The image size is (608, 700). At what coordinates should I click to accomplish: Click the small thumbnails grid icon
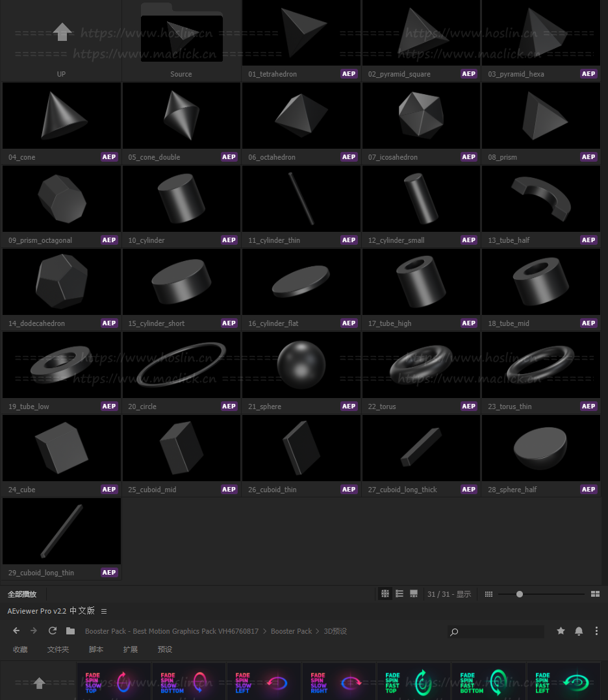488,594
